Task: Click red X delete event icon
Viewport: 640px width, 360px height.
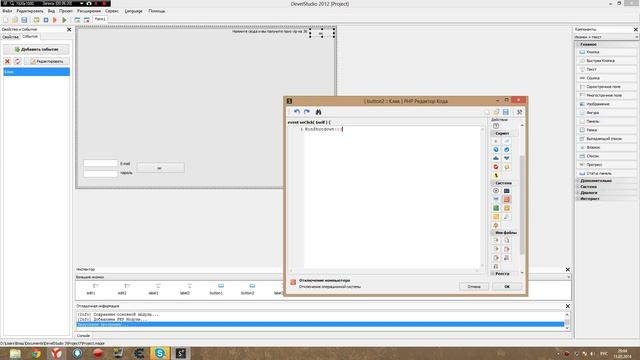Action: (7, 61)
